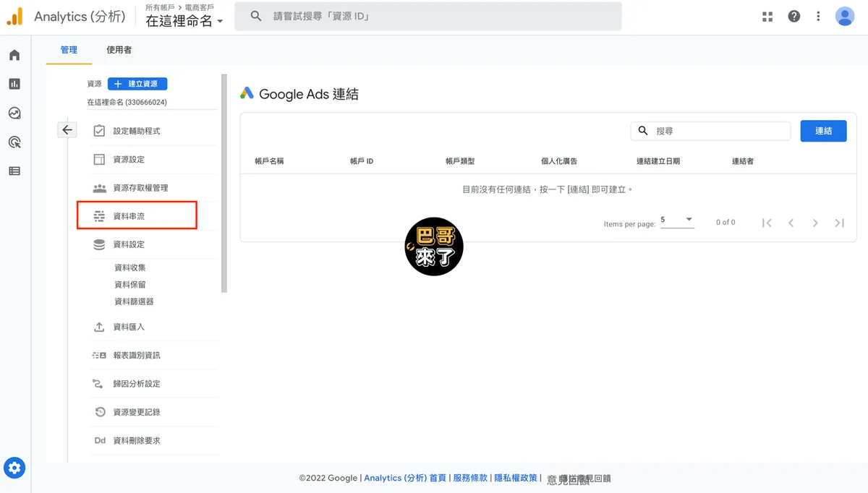The height and width of the screenshot is (493, 868).
Task: Go to previous page of table
Action: tap(791, 223)
